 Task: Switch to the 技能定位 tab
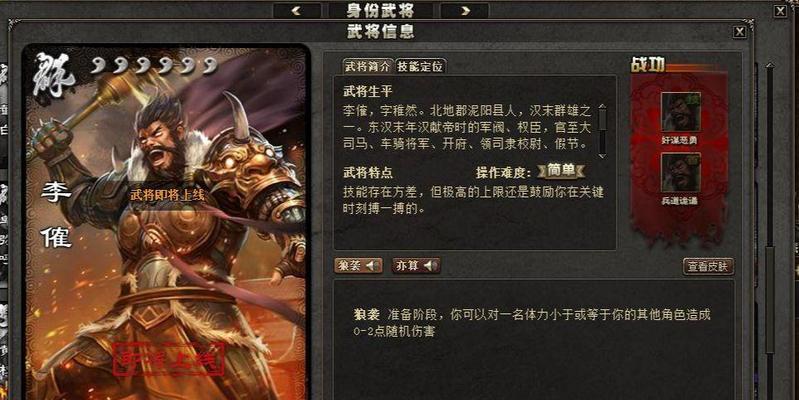[x=420, y=66]
